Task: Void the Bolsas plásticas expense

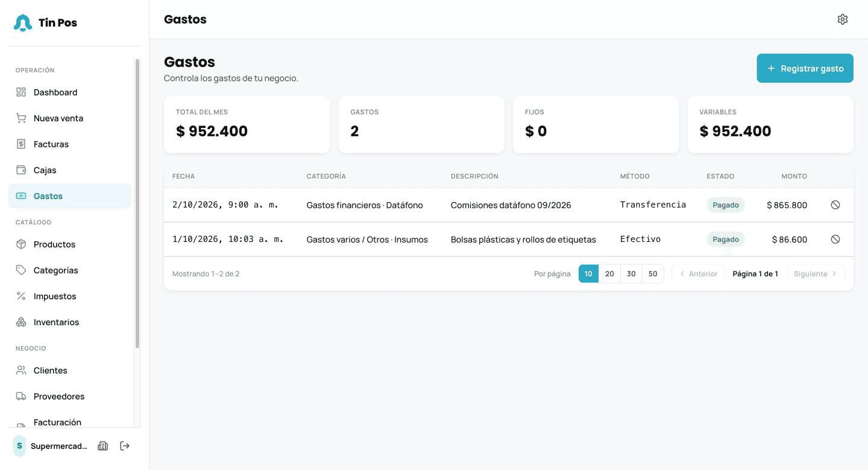Action: coord(835,240)
